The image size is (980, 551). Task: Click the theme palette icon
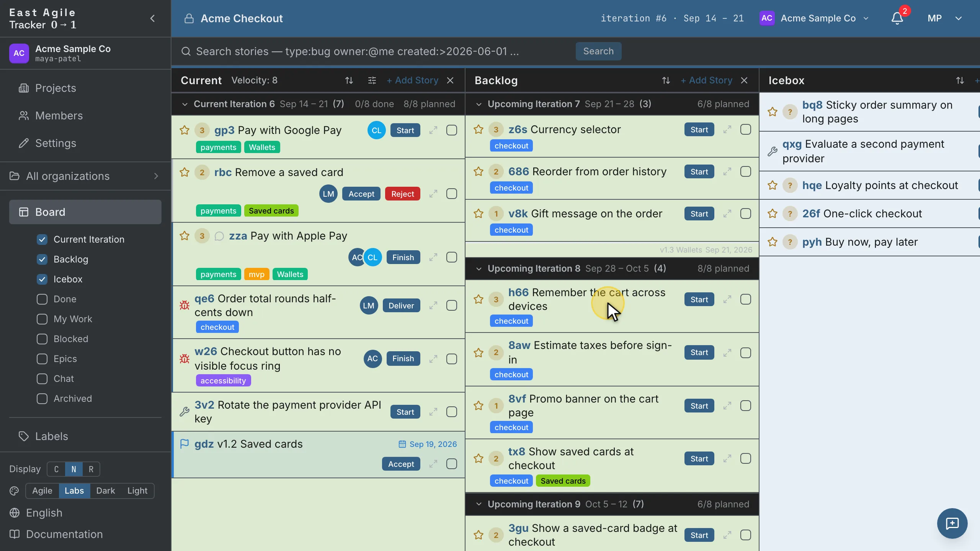pyautogui.click(x=15, y=491)
